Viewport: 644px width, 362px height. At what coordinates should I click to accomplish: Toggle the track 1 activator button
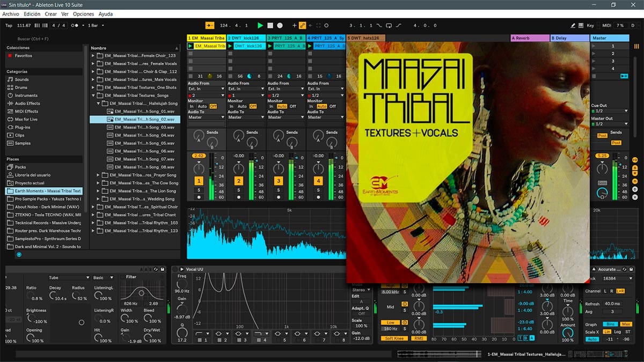[x=199, y=181]
